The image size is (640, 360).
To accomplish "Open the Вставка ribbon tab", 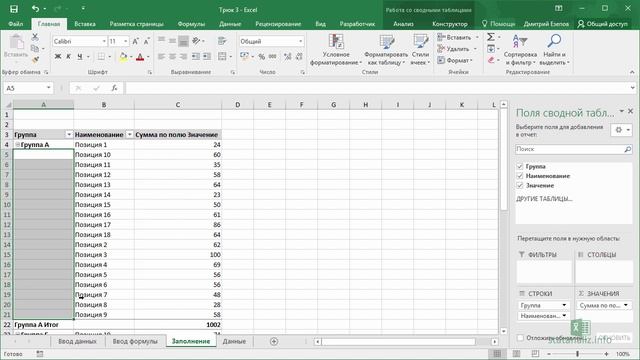I will click(85, 24).
